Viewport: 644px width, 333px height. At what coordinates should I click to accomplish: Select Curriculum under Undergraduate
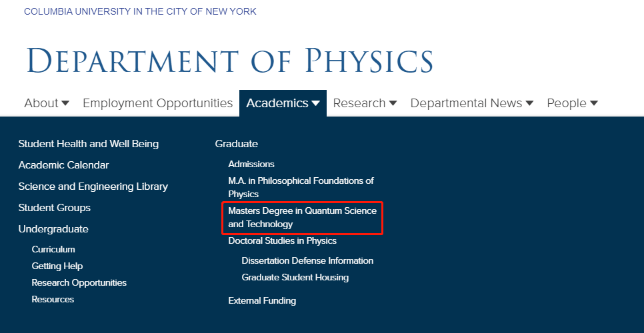click(x=53, y=249)
